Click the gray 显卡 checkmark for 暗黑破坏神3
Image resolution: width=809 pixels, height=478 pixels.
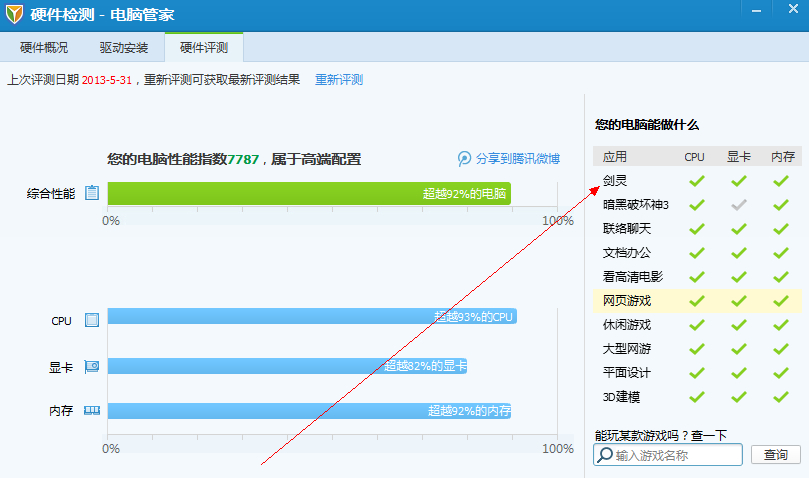(739, 205)
